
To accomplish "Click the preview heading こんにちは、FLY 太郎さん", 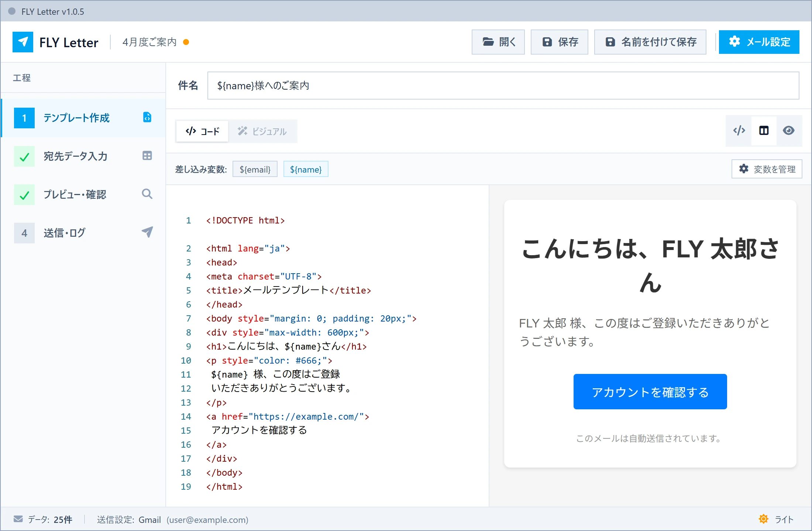I will point(650,265).
